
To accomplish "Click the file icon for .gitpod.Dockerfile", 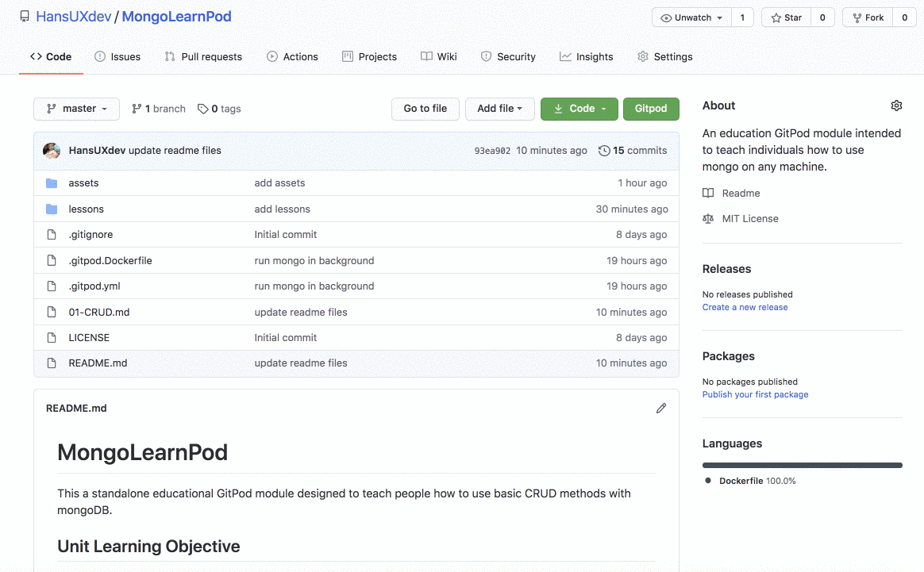I will tap(52, 260).
